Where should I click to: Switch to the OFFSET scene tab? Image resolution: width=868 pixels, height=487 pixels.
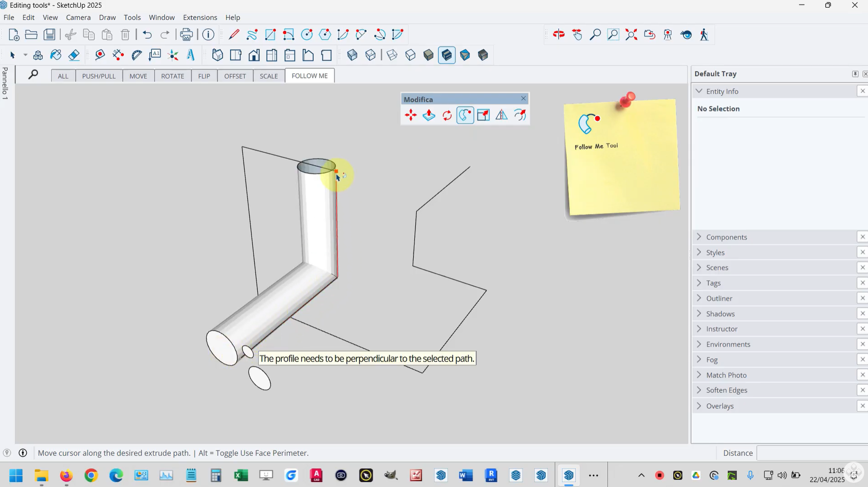coord(235,76)
